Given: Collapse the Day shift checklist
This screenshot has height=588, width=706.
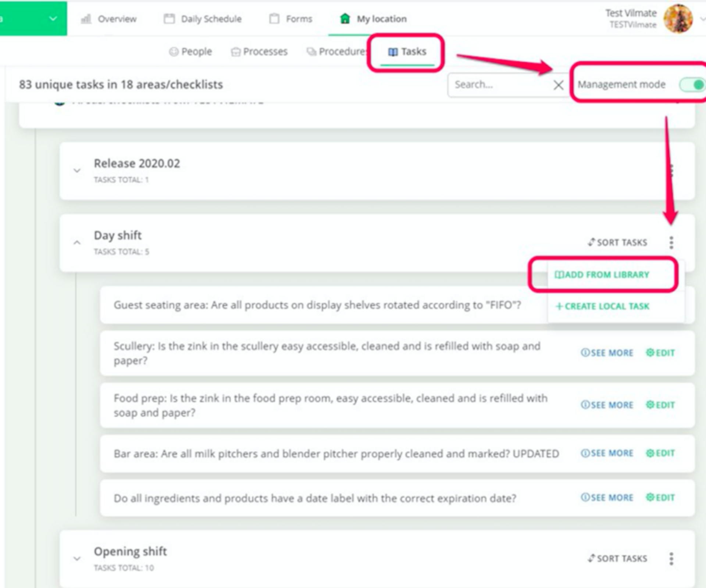Looking at the screenshot, I should point(77,243).
